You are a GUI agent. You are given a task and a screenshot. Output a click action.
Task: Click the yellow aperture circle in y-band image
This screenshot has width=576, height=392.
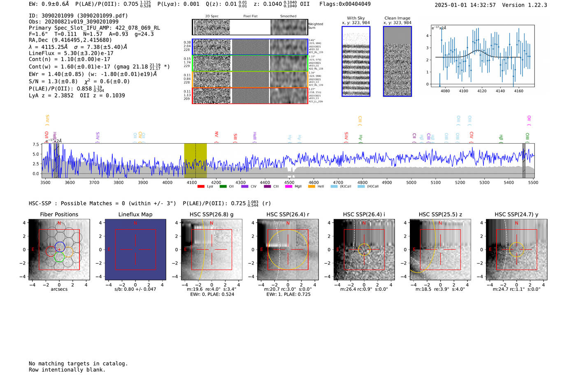(x=517, y=250)
